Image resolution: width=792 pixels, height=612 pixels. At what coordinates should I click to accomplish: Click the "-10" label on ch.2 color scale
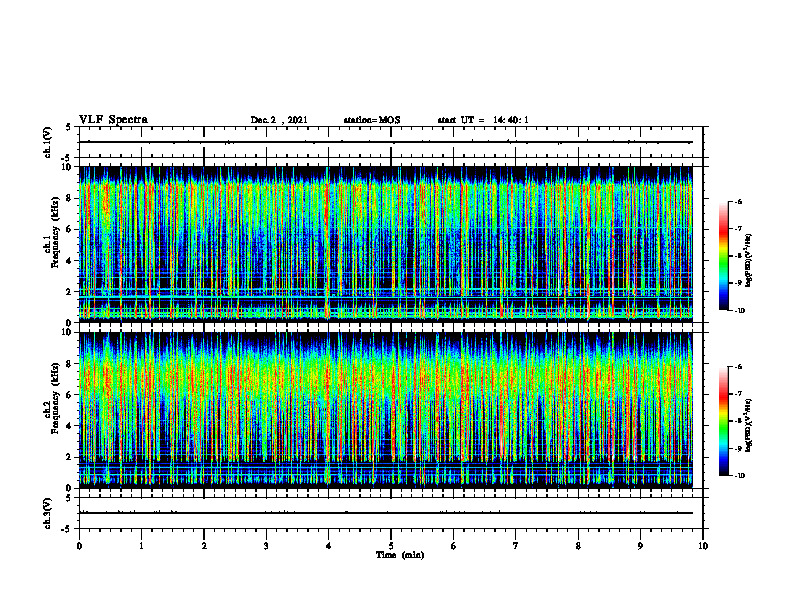[x=740, y=476]
